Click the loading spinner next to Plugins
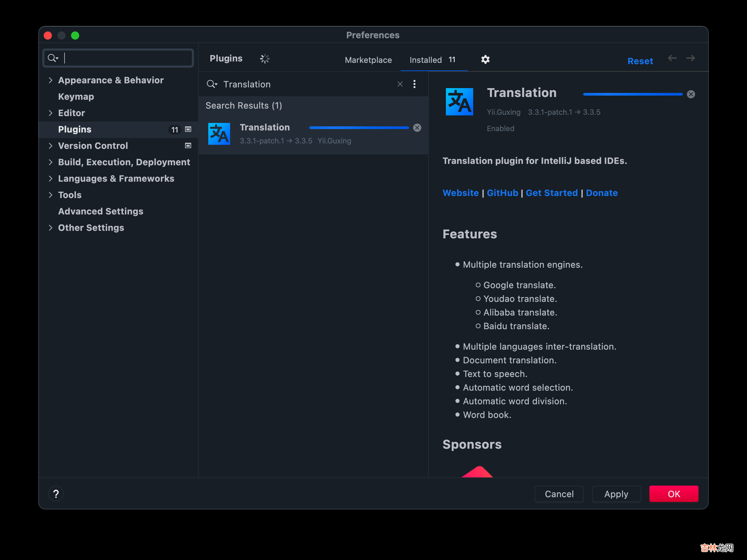 tap(265, 59)
